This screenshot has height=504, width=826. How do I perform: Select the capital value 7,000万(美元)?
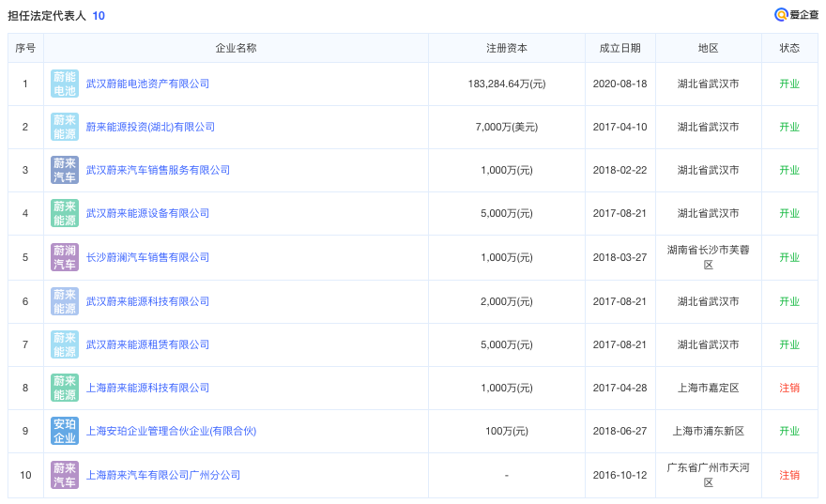coord(507,127)
